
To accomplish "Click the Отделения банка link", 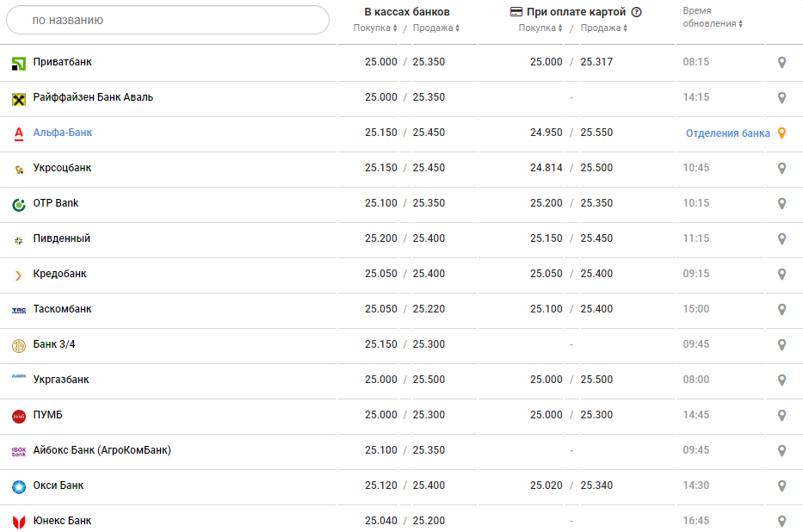I will pos(727,133).
